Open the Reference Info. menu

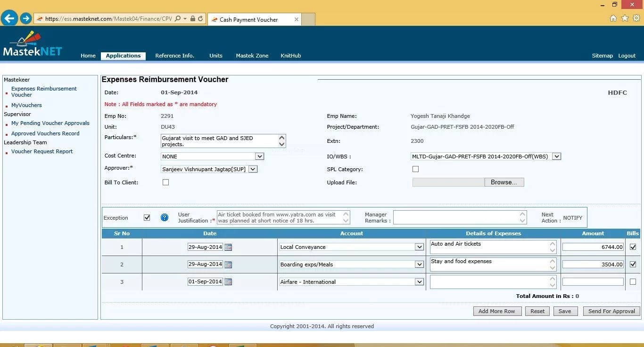174,56
